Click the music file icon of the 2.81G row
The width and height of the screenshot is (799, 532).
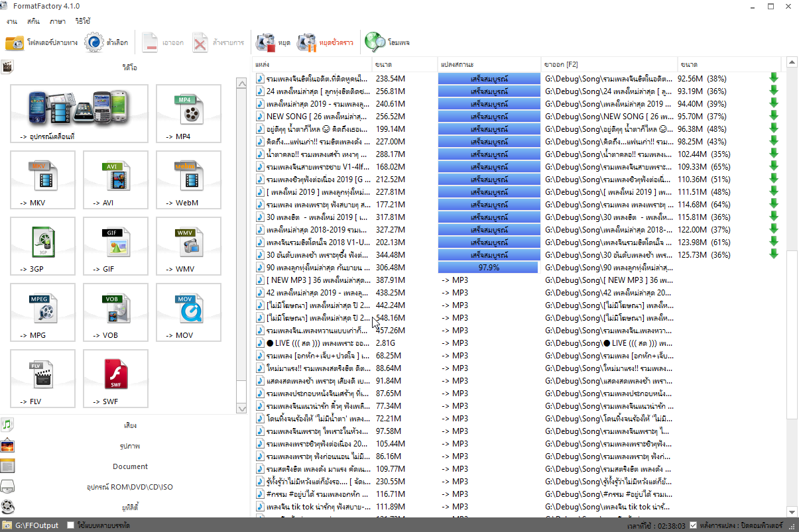tap(260, 343)
